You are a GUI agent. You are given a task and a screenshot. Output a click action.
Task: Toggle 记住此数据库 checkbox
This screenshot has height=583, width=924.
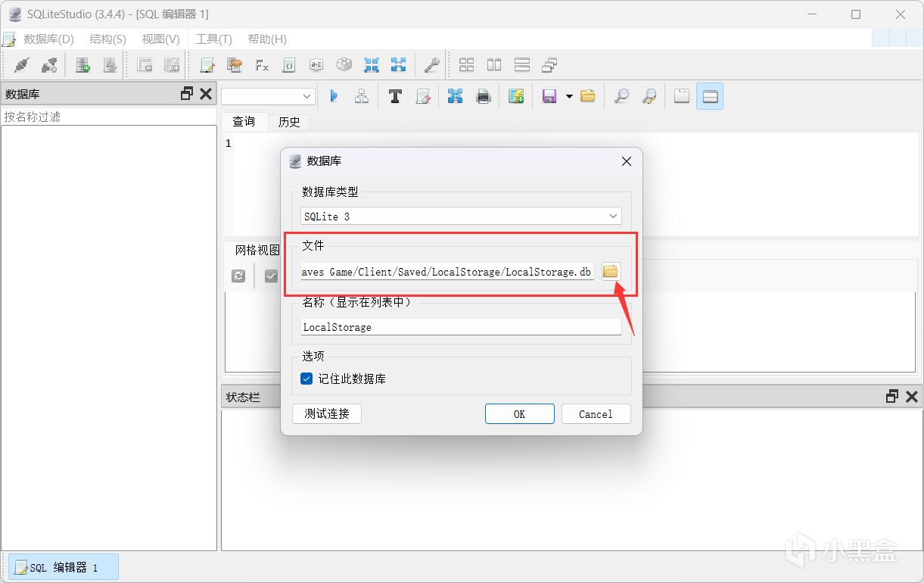tap(306, 379)
